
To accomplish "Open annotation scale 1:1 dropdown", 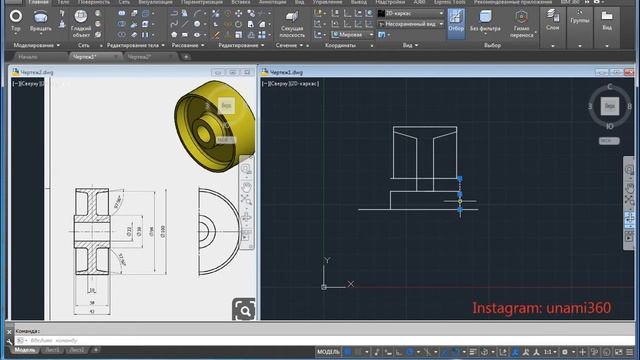I will [550, 352].
